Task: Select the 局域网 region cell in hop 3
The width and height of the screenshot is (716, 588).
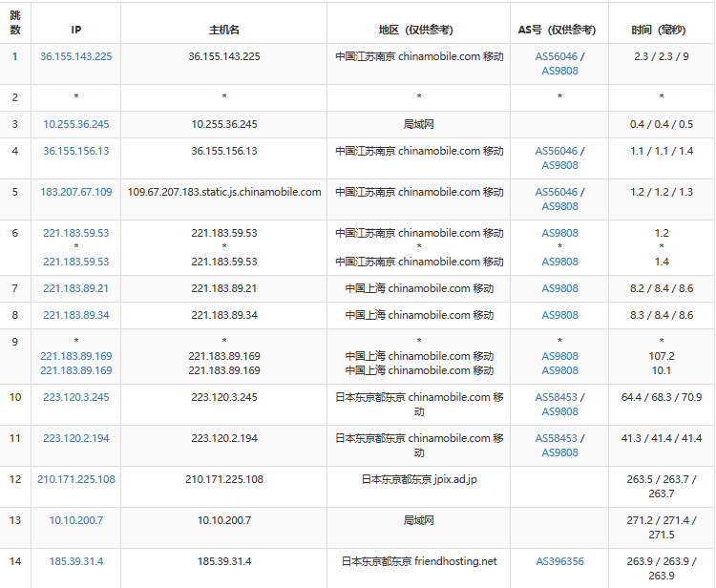Action: pyautogui.click(x=419, y=124)
